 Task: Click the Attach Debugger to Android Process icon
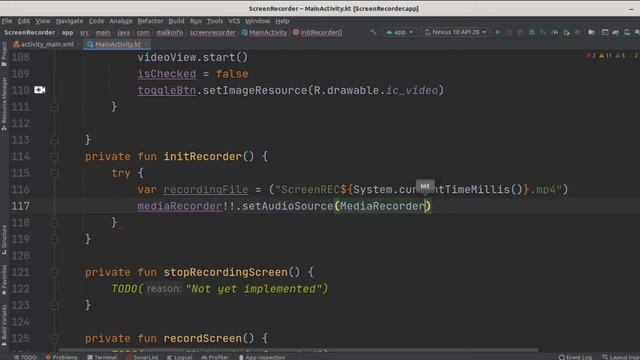tap(566, 32)
